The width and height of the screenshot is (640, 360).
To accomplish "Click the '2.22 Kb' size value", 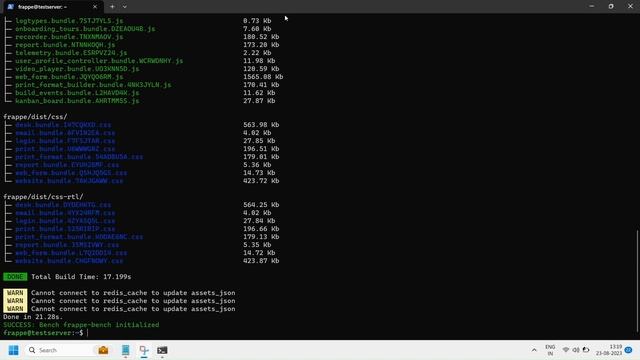I will coord(257,53).
